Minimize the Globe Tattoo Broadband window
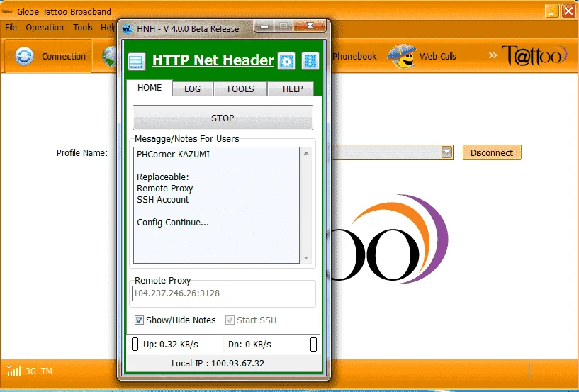 click(x=552, y=11)
